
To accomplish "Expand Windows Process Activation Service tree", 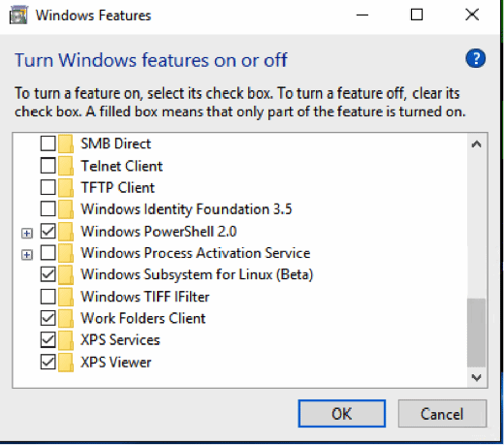I will pyautogui.click(x=27, y=255).
